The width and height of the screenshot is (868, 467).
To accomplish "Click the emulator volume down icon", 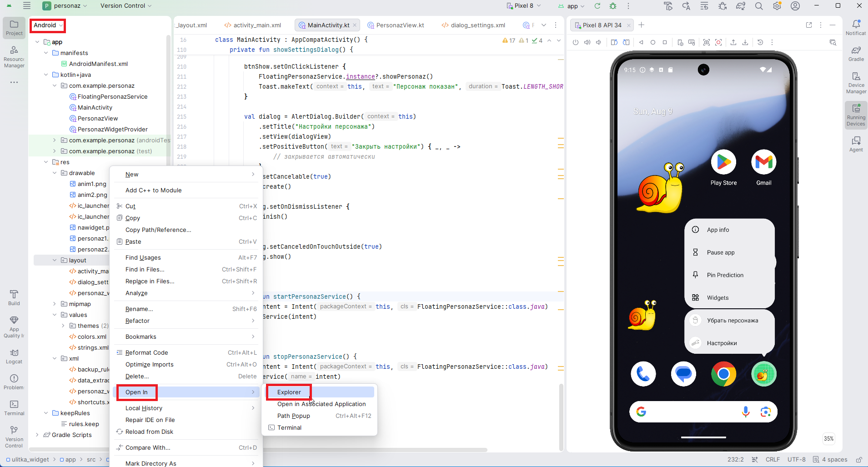I will [598, 42].
